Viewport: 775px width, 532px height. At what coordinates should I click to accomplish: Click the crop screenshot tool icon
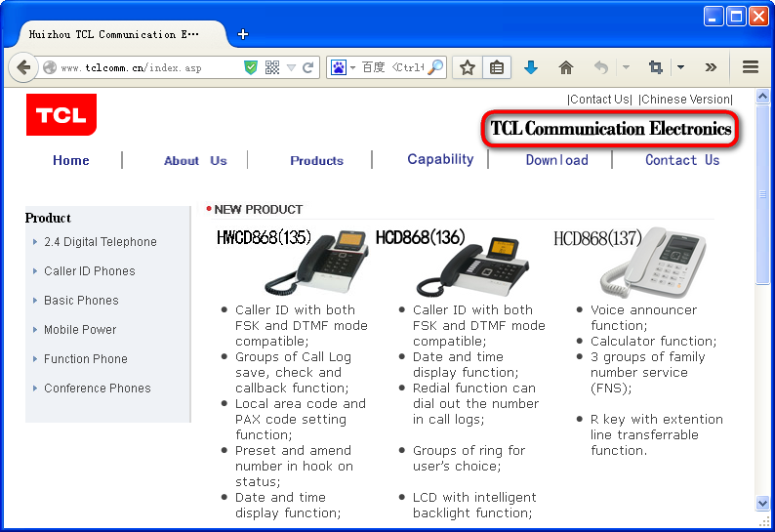655,67
